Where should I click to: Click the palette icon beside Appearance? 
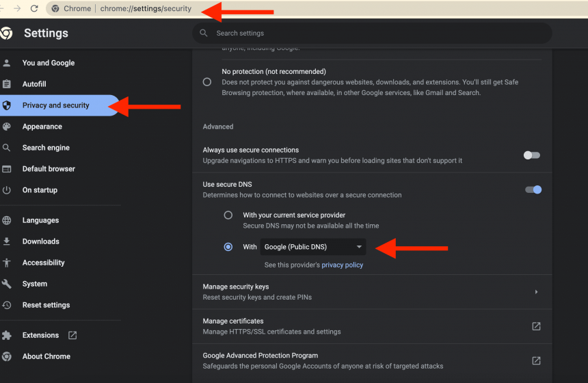coord(6,127)
